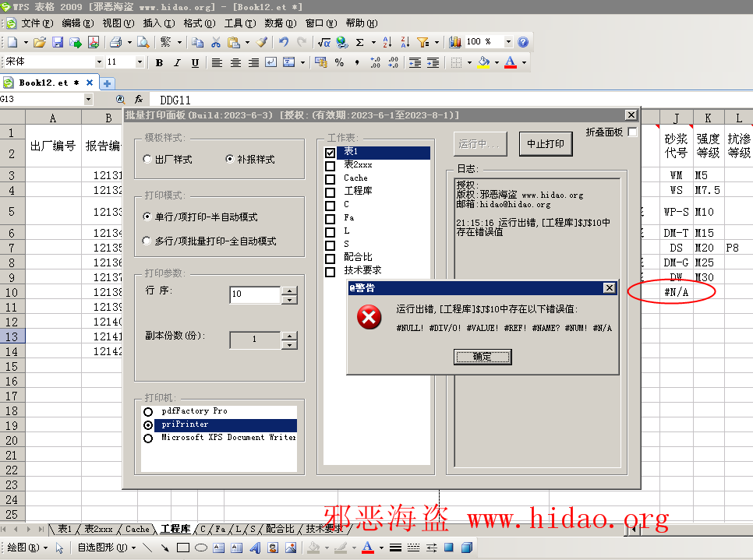Select the ellipse drawing shape

[x=201, y=548]
